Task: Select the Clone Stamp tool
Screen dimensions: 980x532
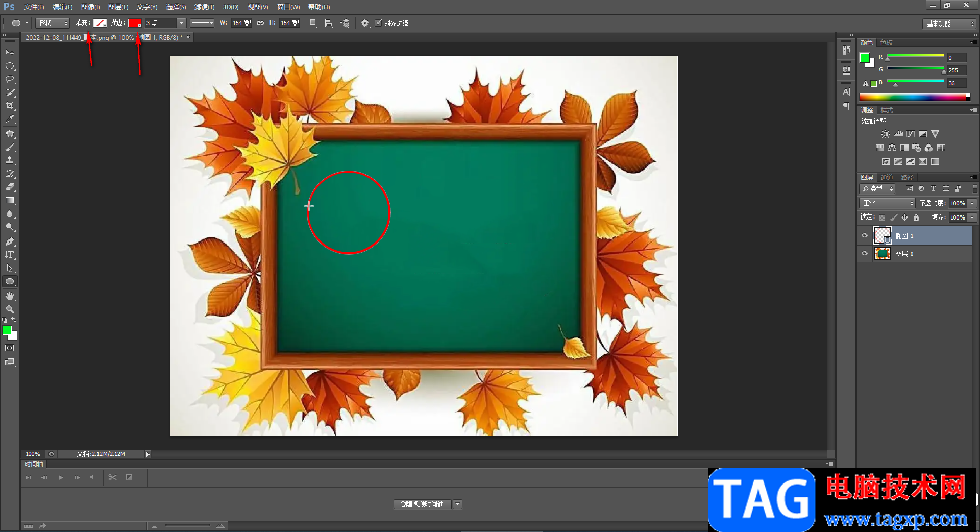Action: tap(10, 160)
